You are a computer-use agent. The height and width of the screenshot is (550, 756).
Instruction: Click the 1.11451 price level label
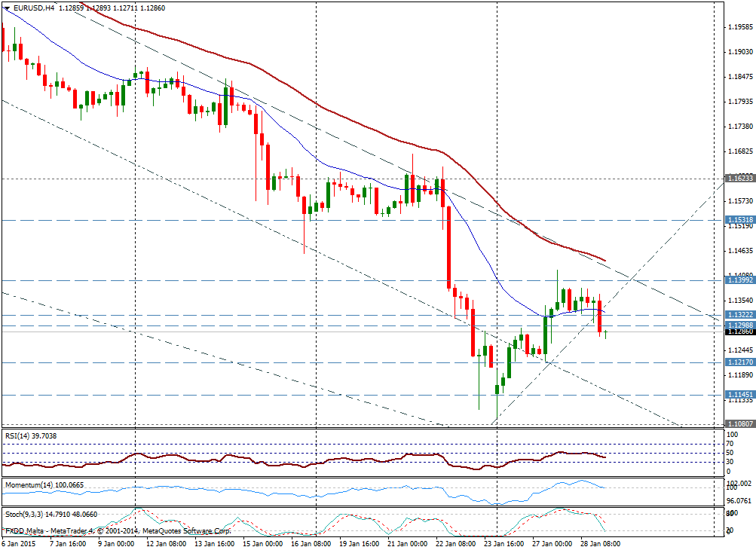click(737, 395)
